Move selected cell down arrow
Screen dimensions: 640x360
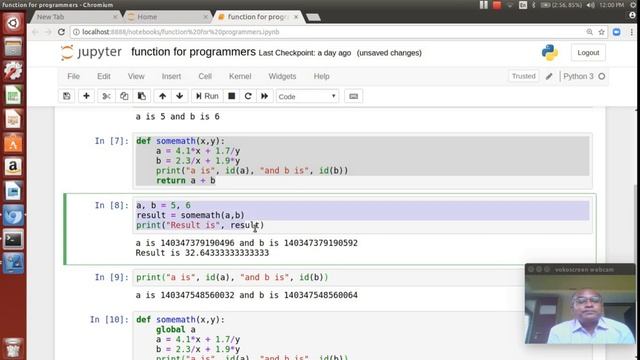pyautogui.click(x=180, y=96)
